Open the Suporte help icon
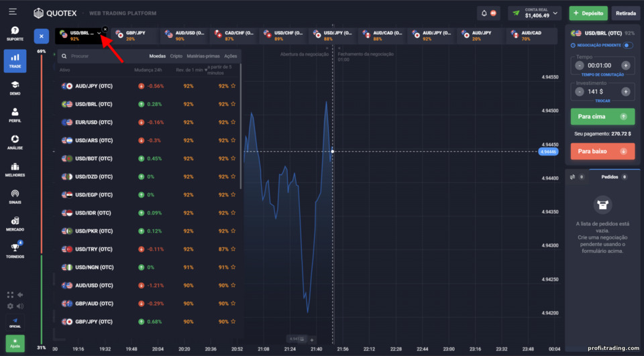The image size is (644, 356). click(15, 34)
